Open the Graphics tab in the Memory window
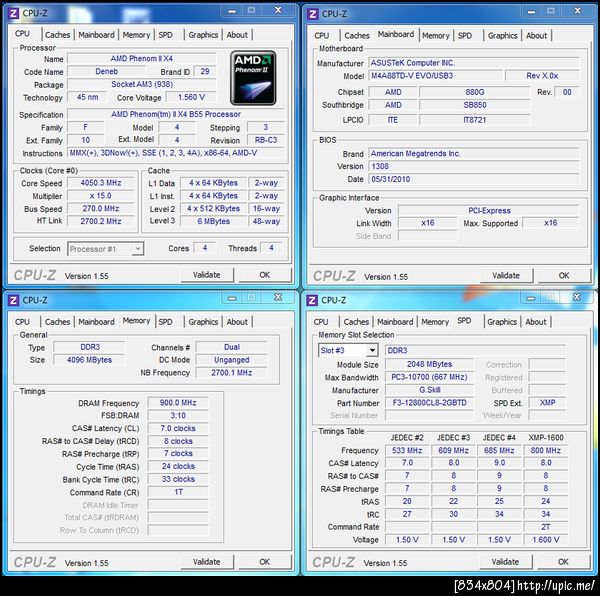Viewport: 600px width, 596px height. tap(203, 322)
